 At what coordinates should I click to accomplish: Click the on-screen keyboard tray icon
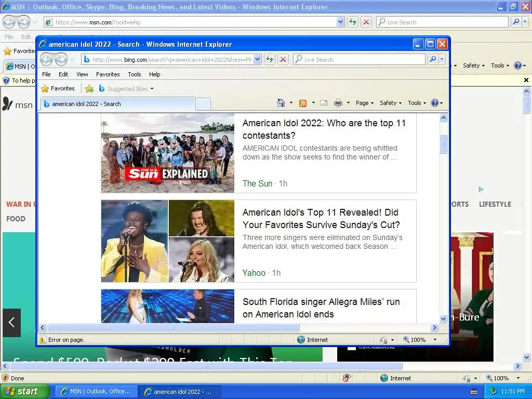(474, 392)
